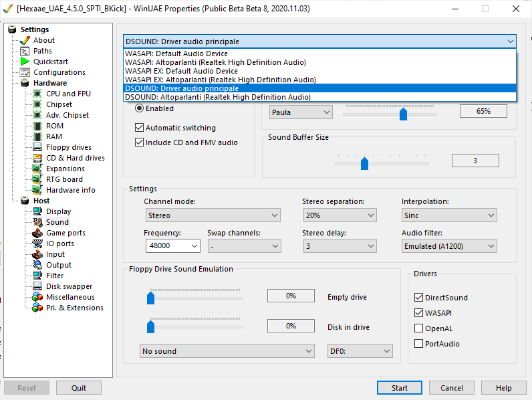Image resolution: width=532 pixels, height=400 pixels.
Task: Click the Paths icon in tree
Action: (x=25, y=52)
